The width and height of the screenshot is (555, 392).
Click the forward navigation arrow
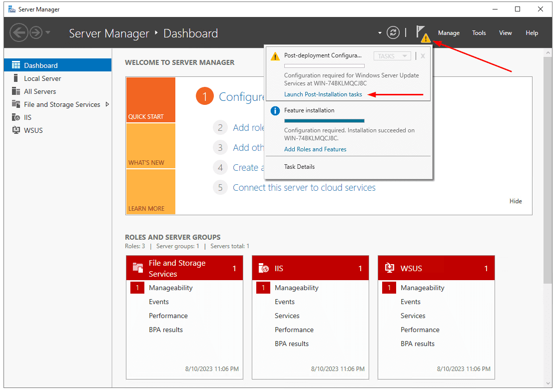click(36, 32)
